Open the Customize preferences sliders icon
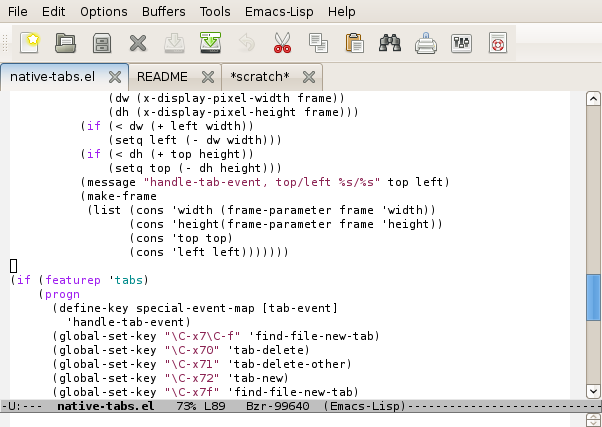Viewport: 602px width, 427px height. [x=461, y=43]
